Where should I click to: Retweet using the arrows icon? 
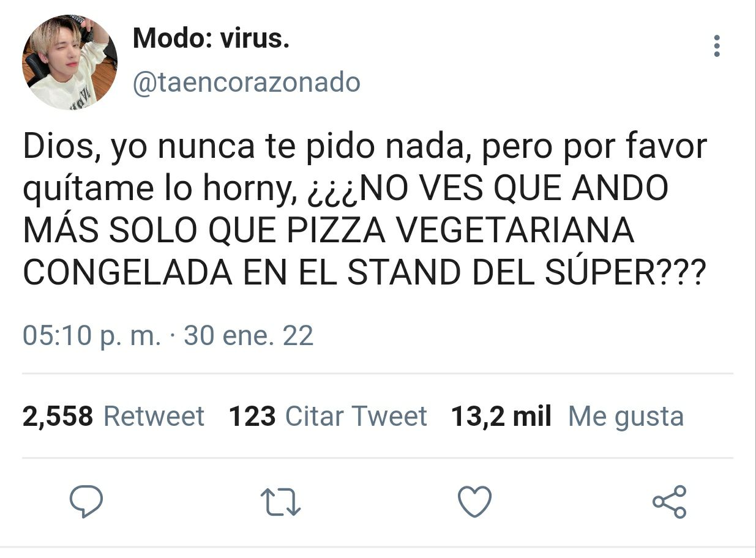point(280,502)
